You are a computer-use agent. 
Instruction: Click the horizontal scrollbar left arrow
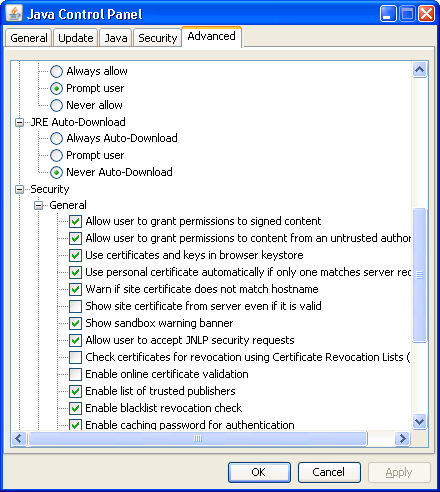pos(19,438)
